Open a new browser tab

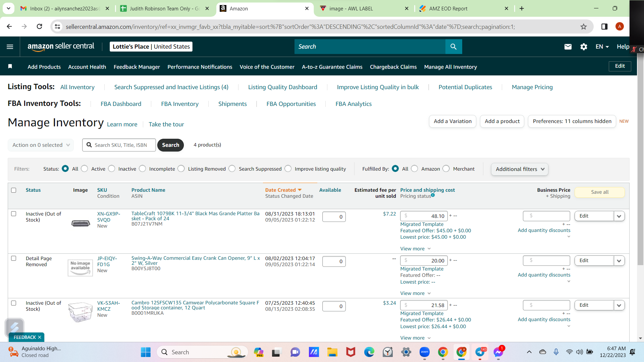[x=522, y=8]
